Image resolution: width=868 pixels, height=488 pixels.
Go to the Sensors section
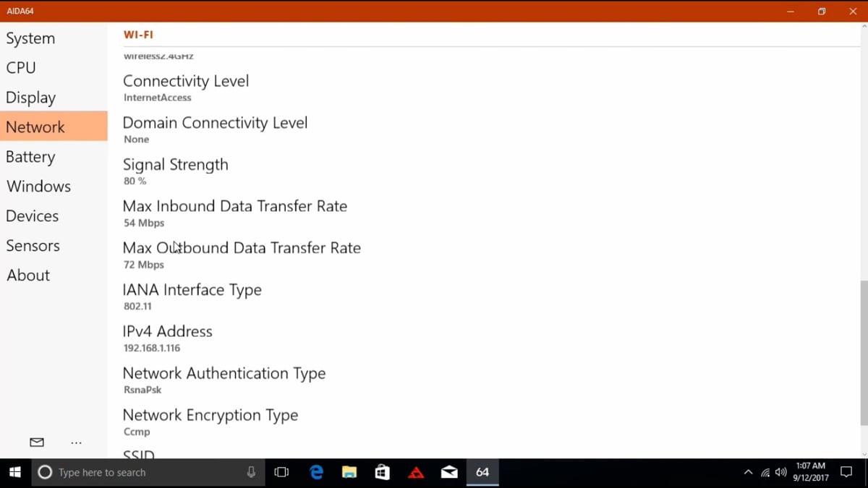click(33, 246)
